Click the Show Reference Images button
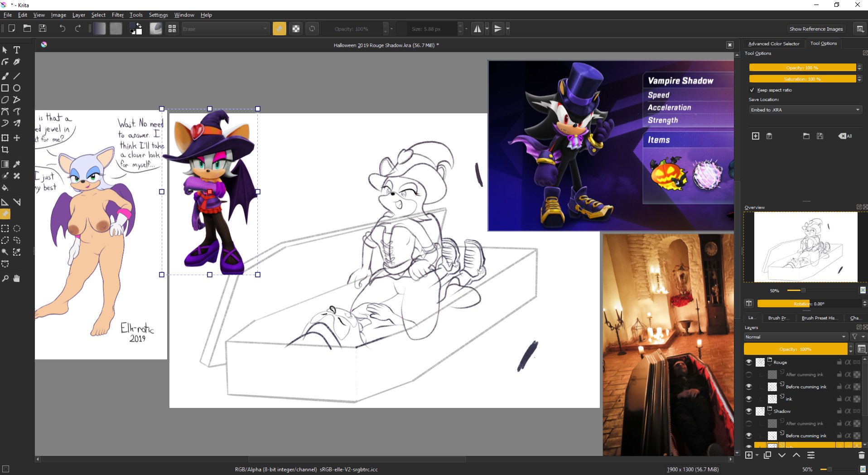 point(816,29)
